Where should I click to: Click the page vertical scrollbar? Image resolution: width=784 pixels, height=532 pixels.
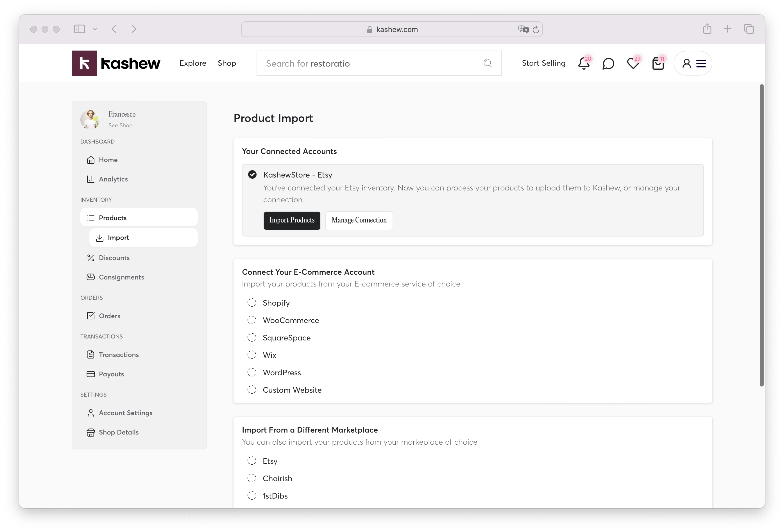pyautogui.click(x=762, y=235)
